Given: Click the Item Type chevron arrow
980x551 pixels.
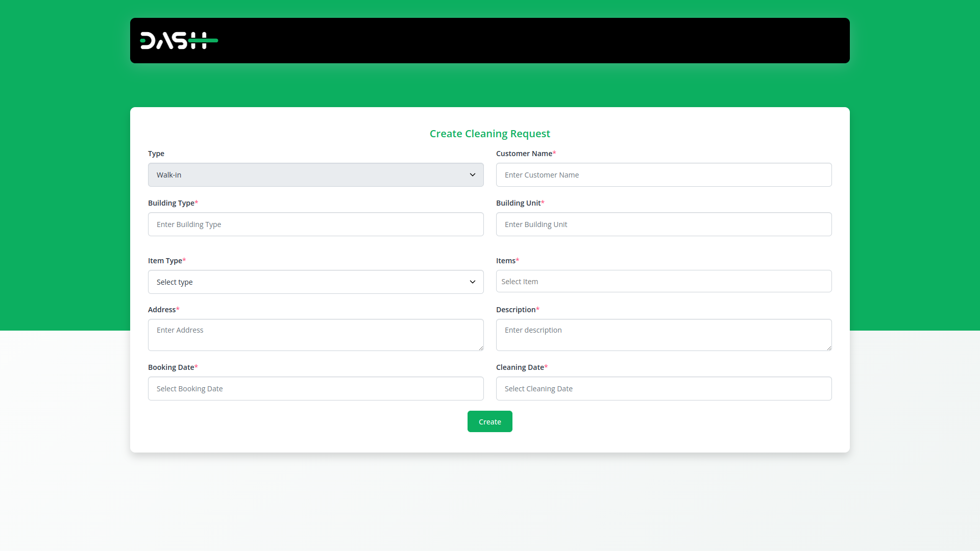Looking at the screenshot, I should [473, 282].
